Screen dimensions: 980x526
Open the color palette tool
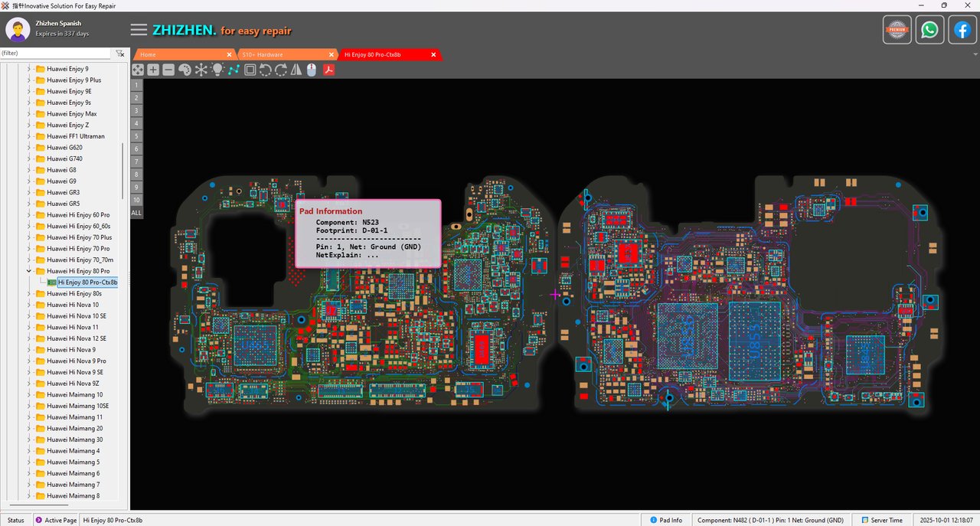(185, 70)
